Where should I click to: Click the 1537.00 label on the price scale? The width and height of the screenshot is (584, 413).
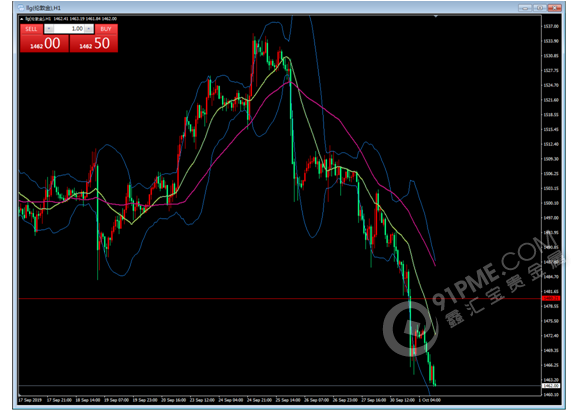(x=551, y=26)
